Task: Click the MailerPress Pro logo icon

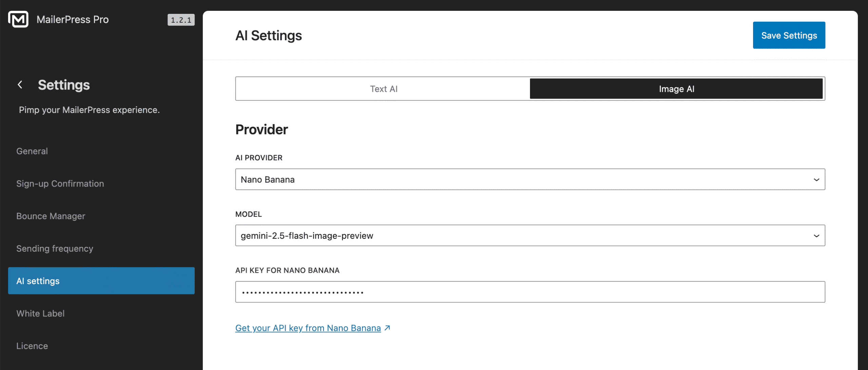Action: (x=19, y=19)
